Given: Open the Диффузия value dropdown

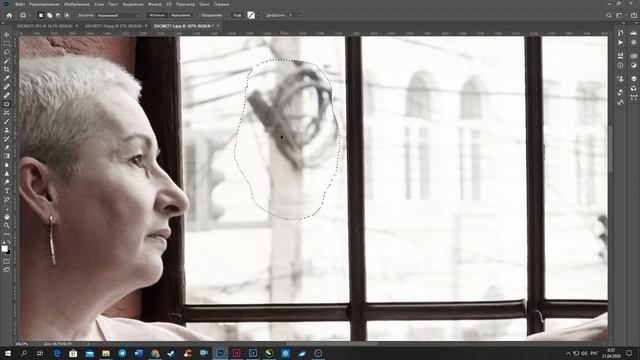Looking at the screenshot, I should (299, 15).
